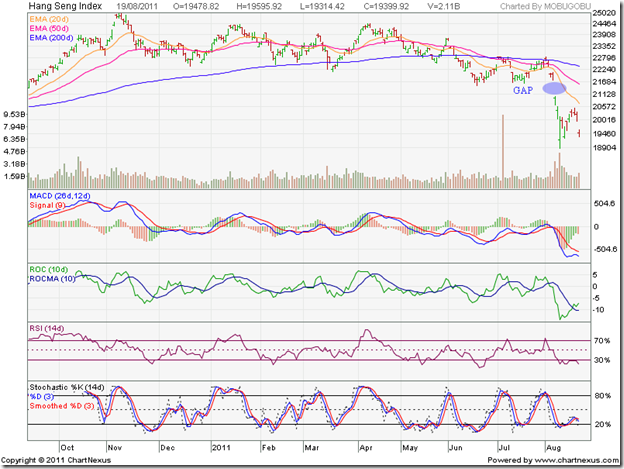The height and width of the screenshot is (469, 624).
Task: Click the date '19/08/2011' in header
Action: pyautogui.click(x=137, y=6)
